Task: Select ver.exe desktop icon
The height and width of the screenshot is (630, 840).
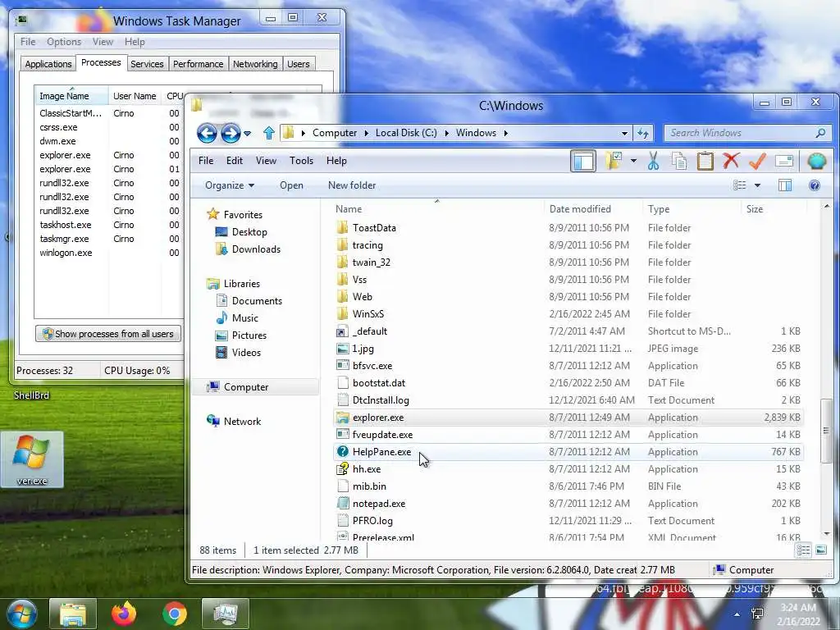Action: [32, 459]
